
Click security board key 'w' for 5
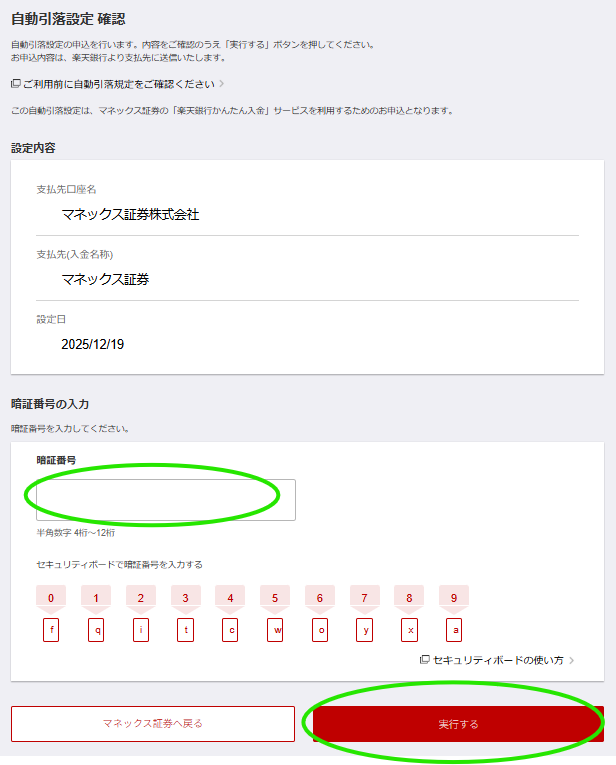click(275, 630)
